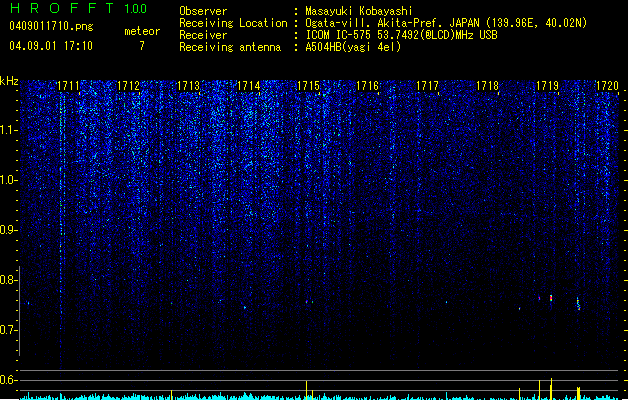629x400 pixels.
Task: Select the file name 0409011710.png
Action: [x=51, y=26]
